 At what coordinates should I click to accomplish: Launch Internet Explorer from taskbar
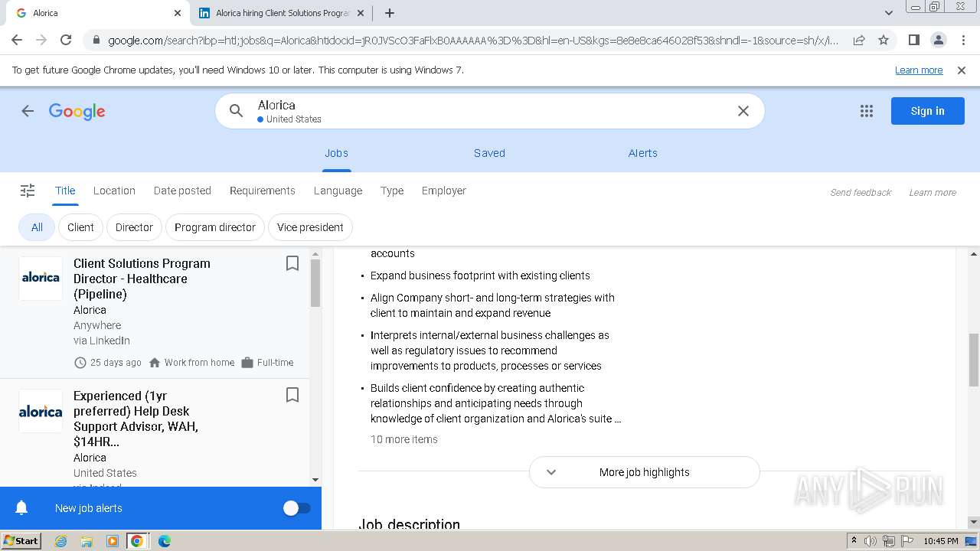[x=60, y=541]
